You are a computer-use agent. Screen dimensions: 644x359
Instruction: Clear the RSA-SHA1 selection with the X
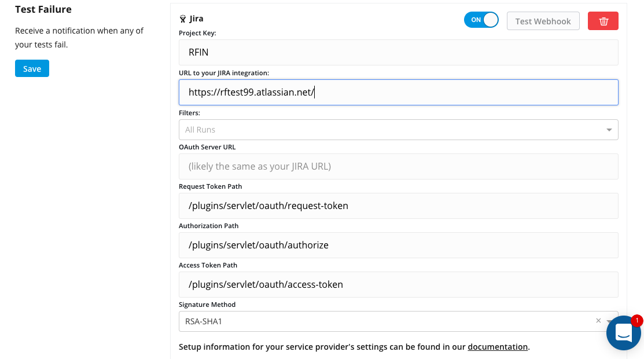[598, 321]
